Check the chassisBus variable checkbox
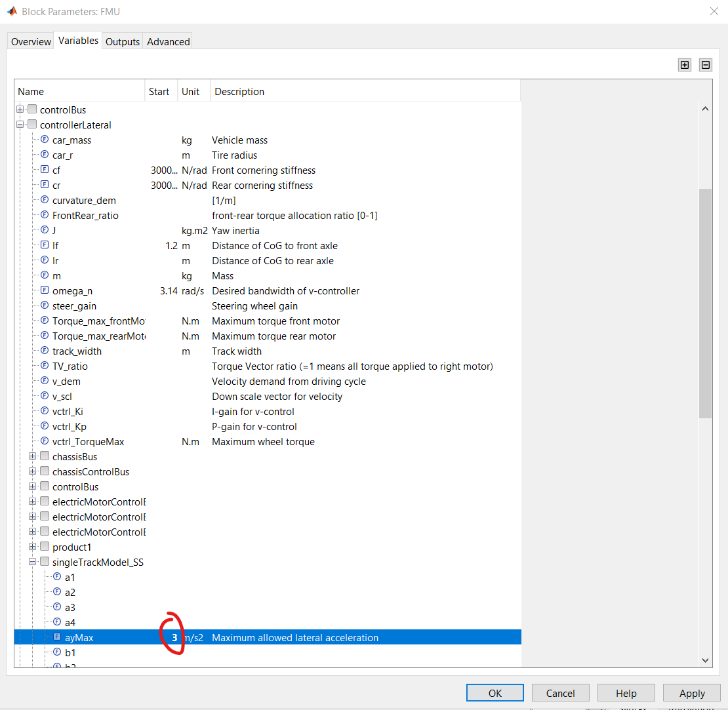728x710 pixels. tap(44, 456)
